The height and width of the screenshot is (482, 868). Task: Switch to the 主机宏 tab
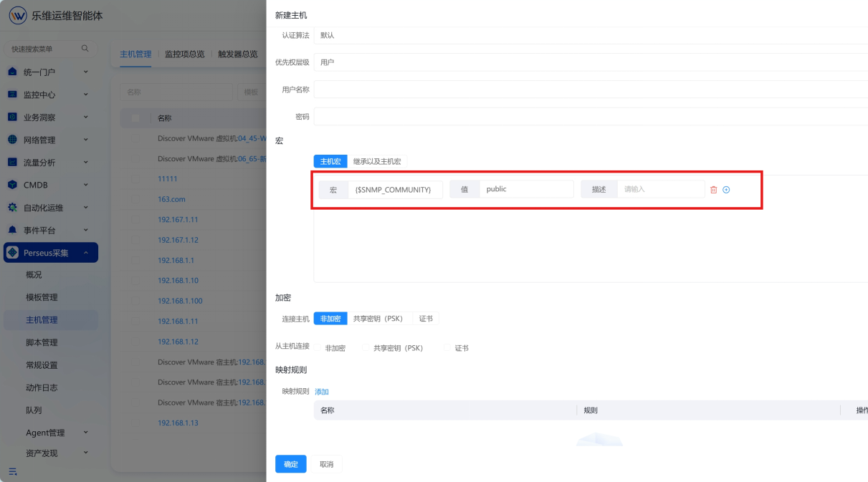point(330,162)
